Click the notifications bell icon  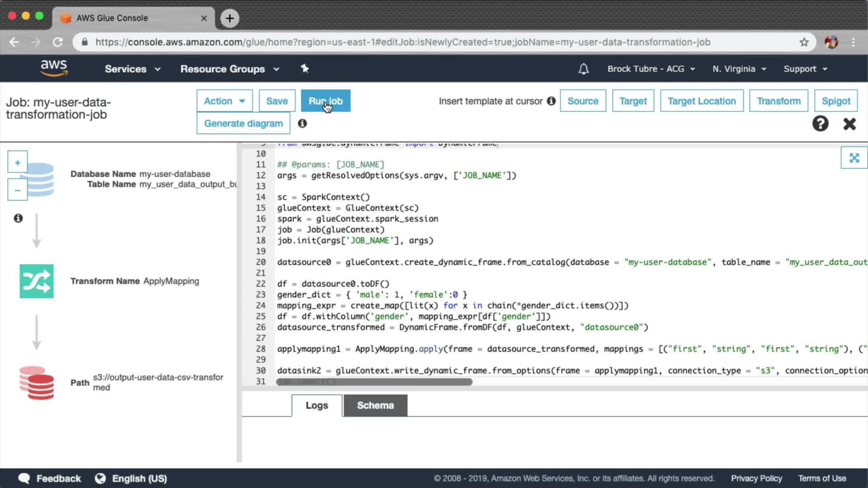(x=584, y=69)
